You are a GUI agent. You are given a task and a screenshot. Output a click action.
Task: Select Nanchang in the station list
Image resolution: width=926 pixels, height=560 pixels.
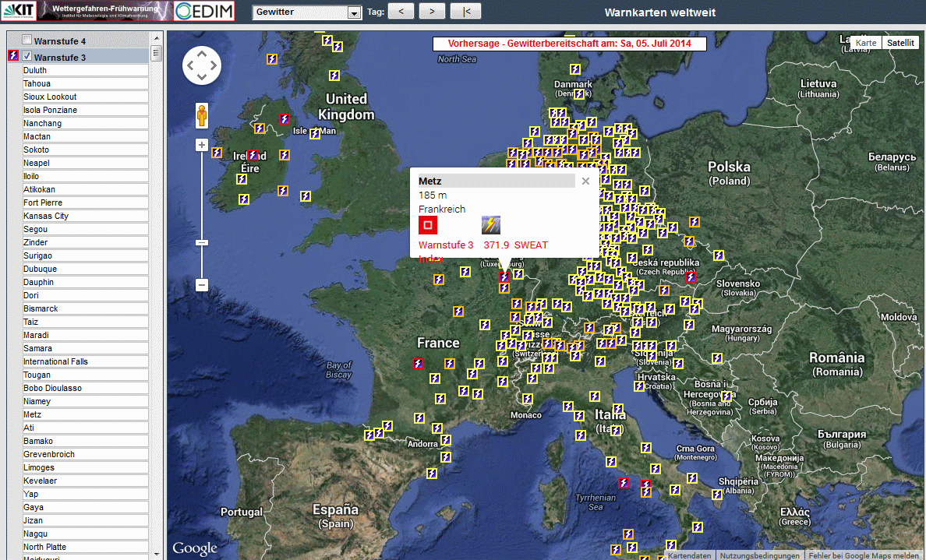(x=85, y=123)
